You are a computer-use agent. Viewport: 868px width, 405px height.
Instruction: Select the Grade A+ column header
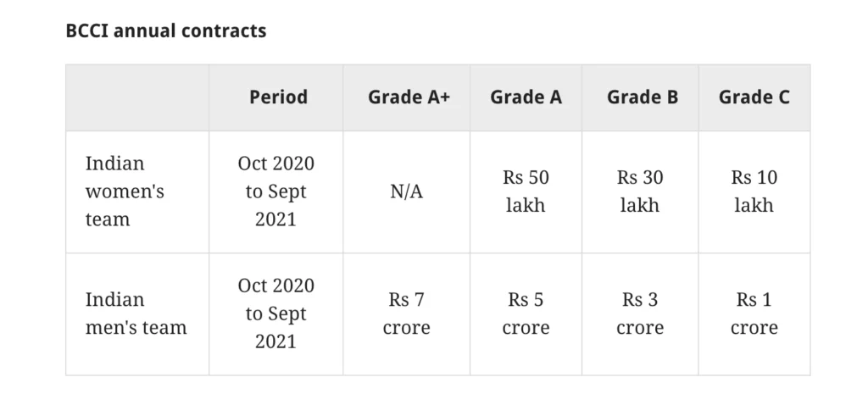tap(409, 97)
